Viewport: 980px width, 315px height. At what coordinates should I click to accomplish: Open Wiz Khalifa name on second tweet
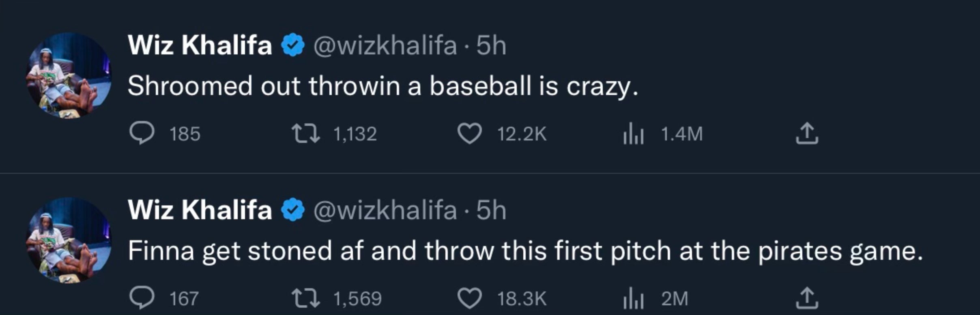pos(200,210)
